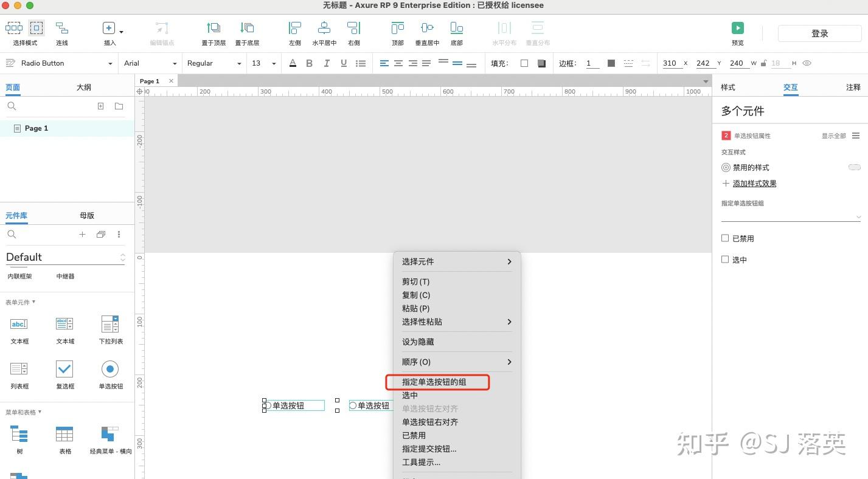The width and height of the screenshot is (868, 479).
Task: Click the 垂直居中 alignment icon
Action: (427, 28)
